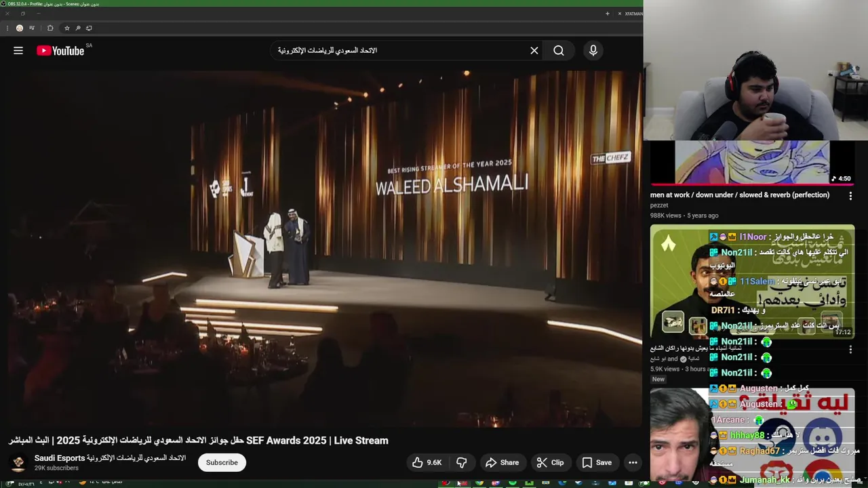Open a new browser tab with plus
868x488 pixels.
pos(608,14)
